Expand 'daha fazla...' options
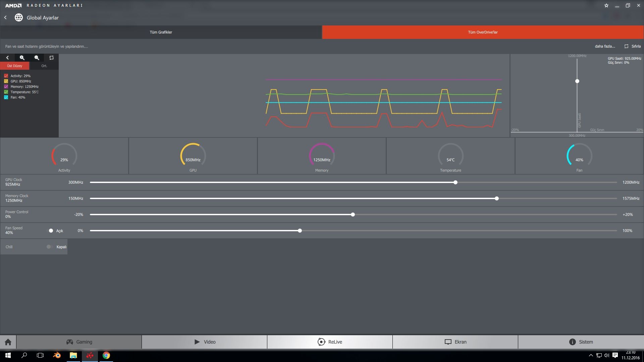This screenshot has height=362, width=644. [605, 46]
